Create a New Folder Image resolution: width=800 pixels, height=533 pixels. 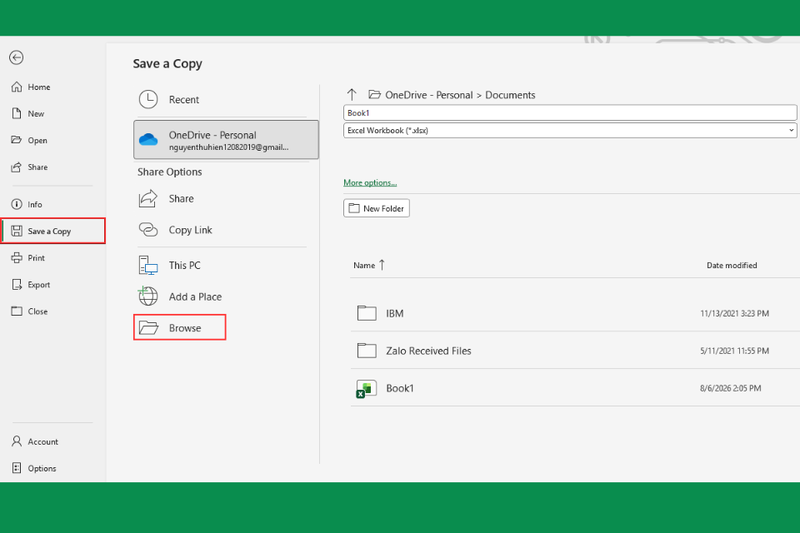[x=377, y=208]
